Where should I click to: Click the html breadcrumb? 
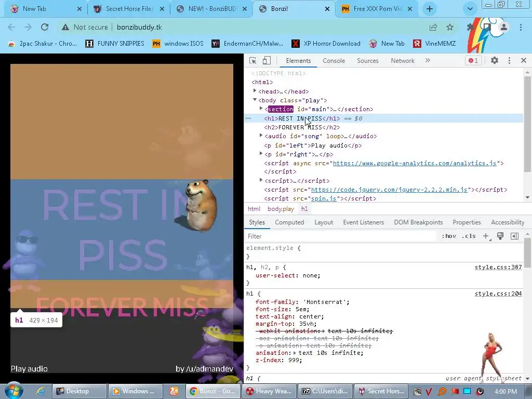tap(254, 209)
